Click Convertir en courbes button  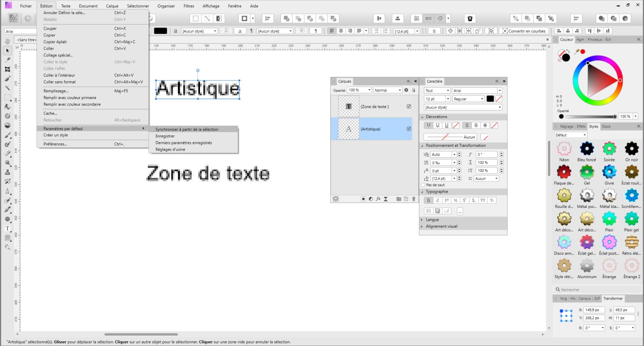click(524, 31)
